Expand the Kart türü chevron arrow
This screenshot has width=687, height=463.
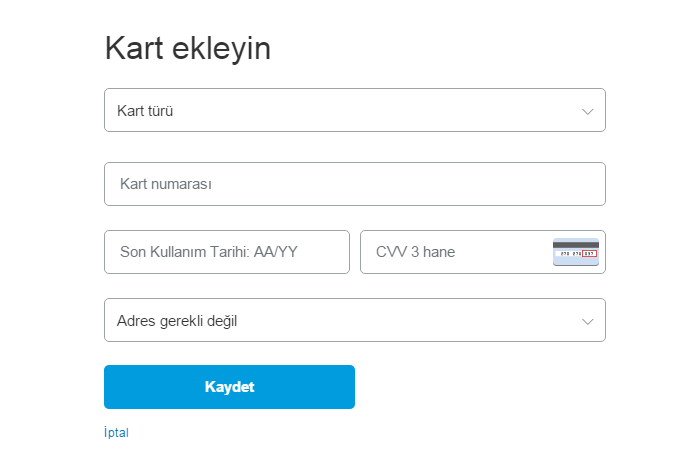[x=588, y=111]
